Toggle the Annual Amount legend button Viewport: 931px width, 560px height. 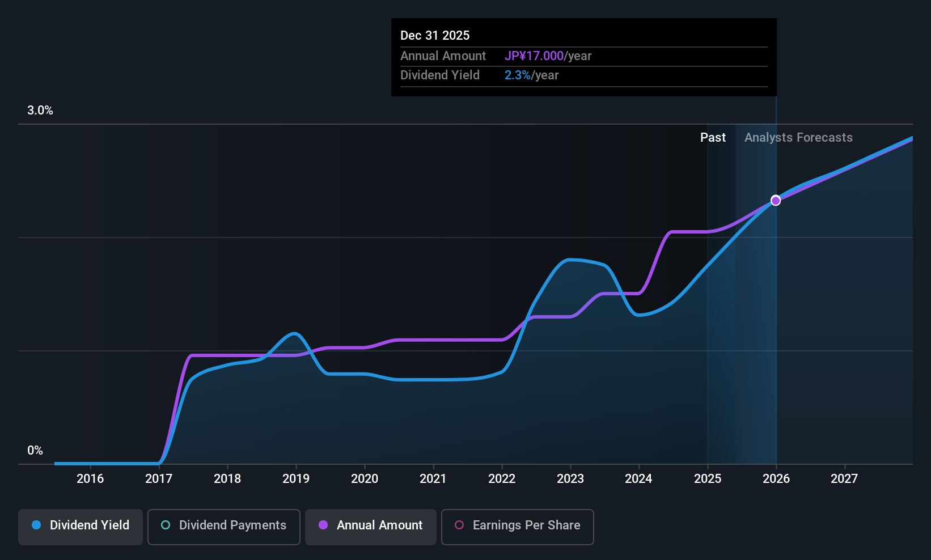pyautogui.click(x=371, y=527)
